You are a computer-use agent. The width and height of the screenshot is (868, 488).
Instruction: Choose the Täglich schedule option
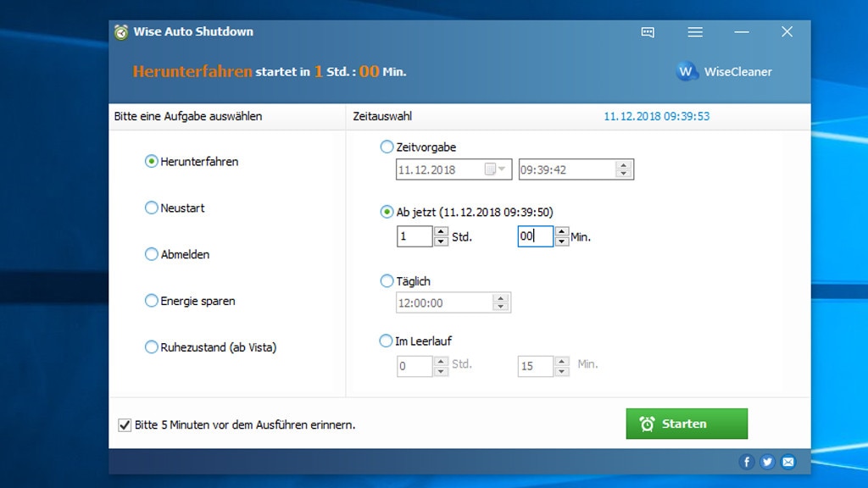(387, 281)
